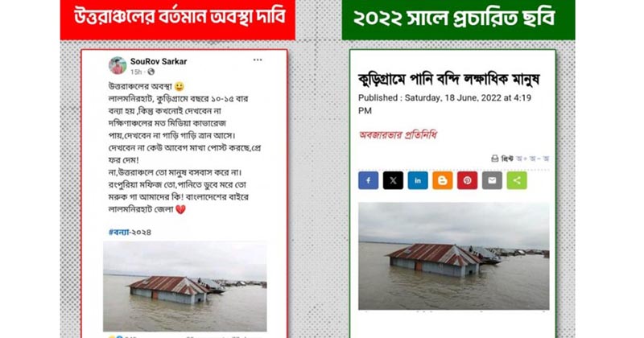Click the font size options beside print

pos(533,159)
